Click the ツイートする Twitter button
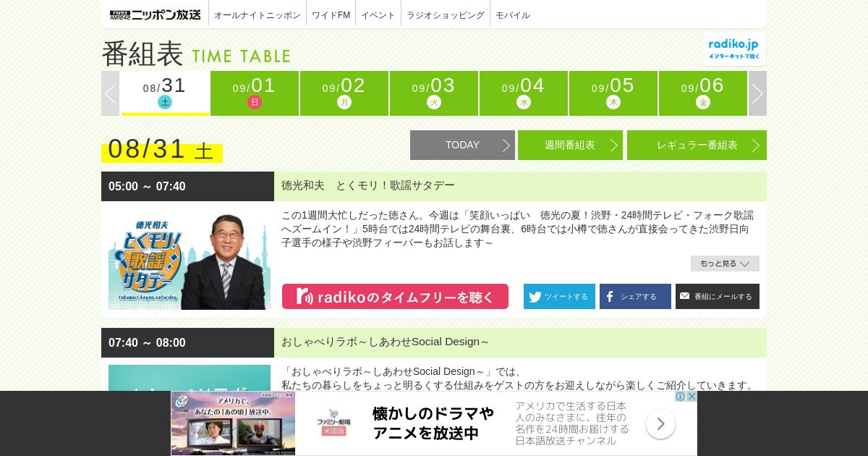 pyautogui.click(x=559, y=297)
